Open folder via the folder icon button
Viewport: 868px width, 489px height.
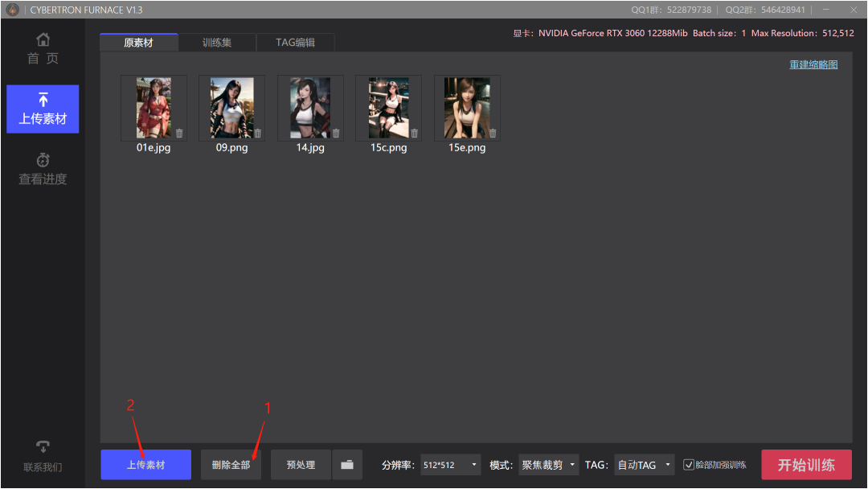347,465
